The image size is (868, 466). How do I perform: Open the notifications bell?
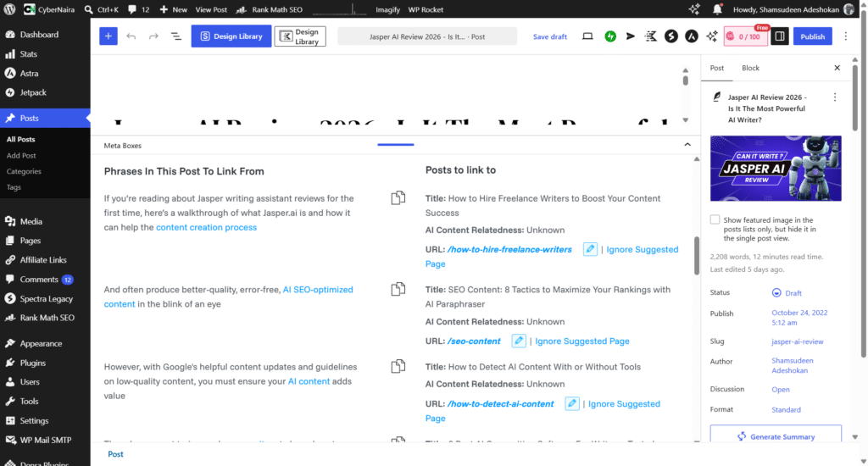pos(717,9)
